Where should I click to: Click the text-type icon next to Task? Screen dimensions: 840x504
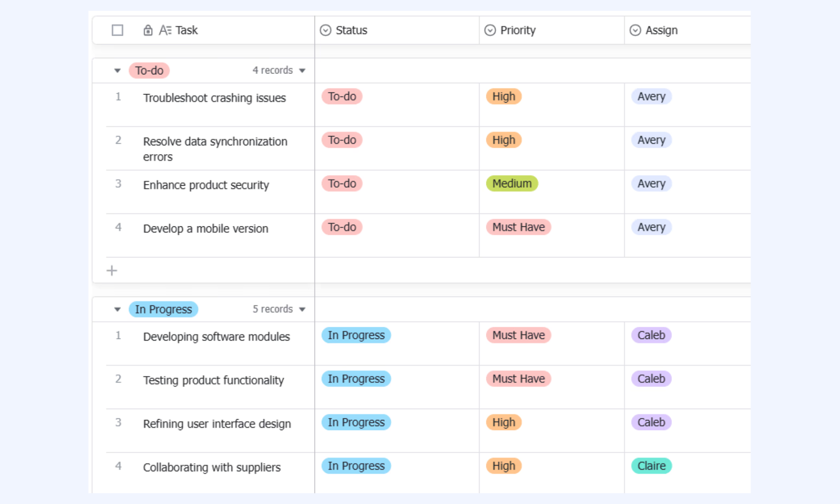(x=165, y=30)
